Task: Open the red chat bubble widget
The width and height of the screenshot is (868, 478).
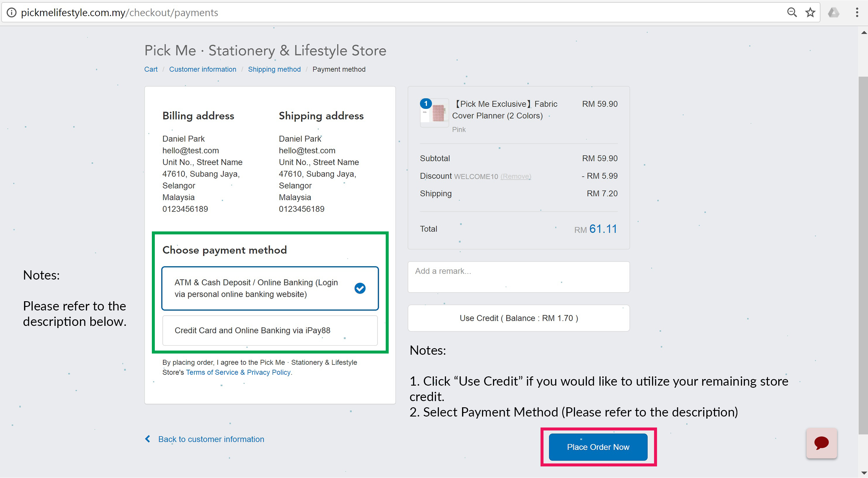Action: 822,443
